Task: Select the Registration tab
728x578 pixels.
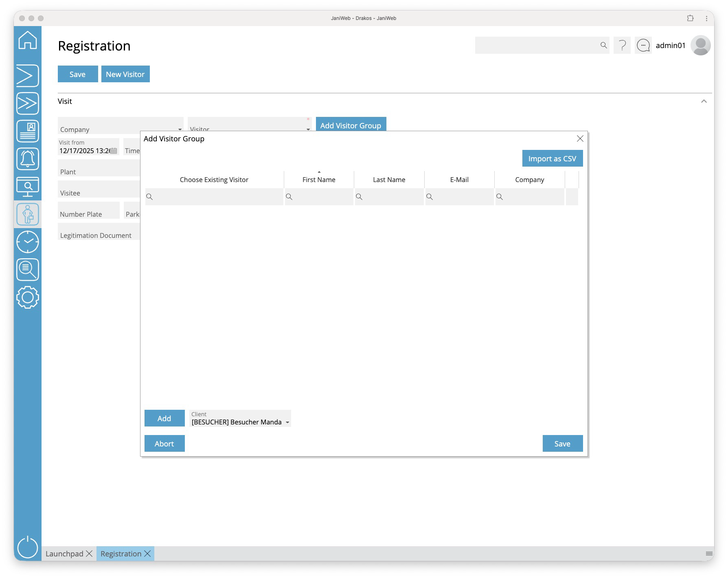Action: point(121,554)
